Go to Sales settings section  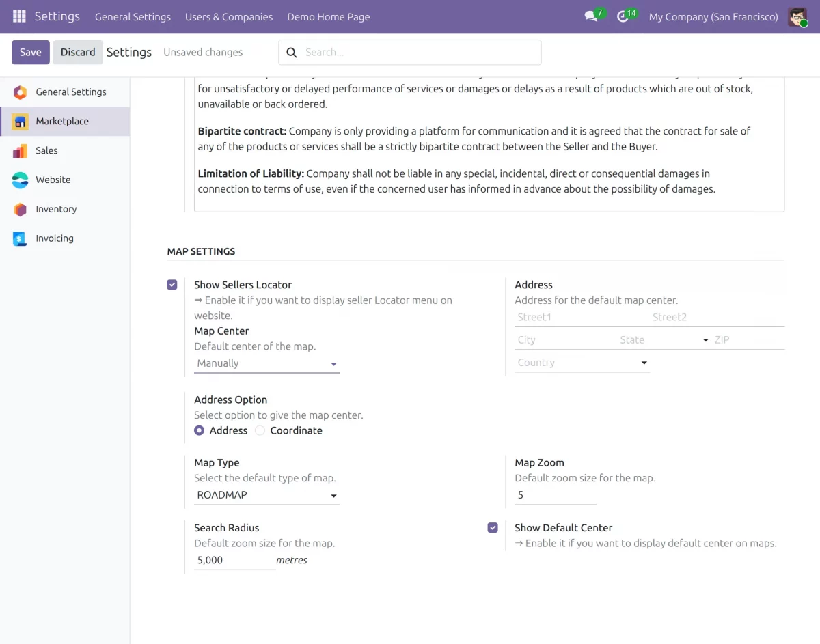tap(65, 151)
